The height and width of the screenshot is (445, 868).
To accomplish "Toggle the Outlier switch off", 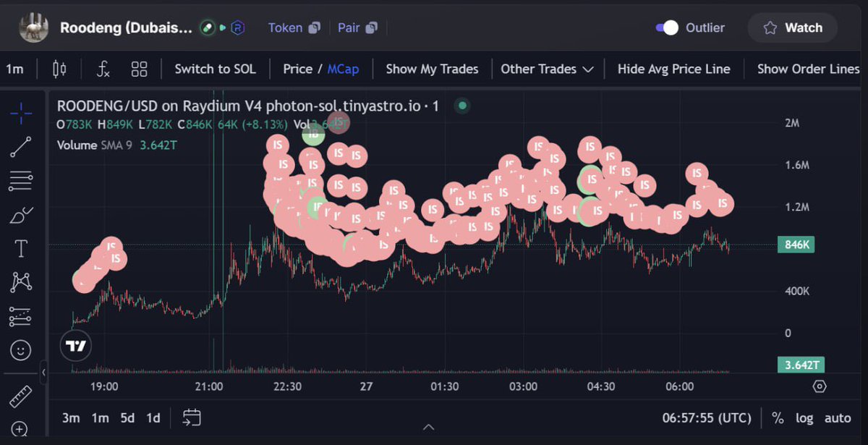I will pos(666,27).
